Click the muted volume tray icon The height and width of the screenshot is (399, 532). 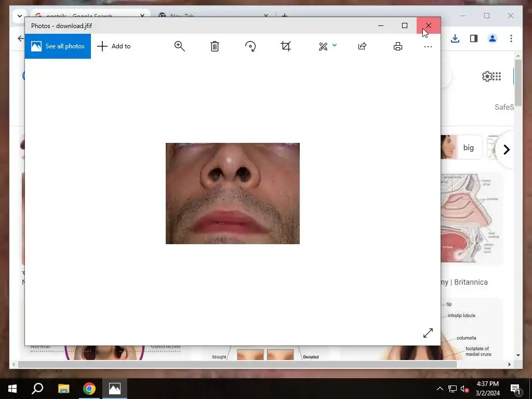(464, 389)
